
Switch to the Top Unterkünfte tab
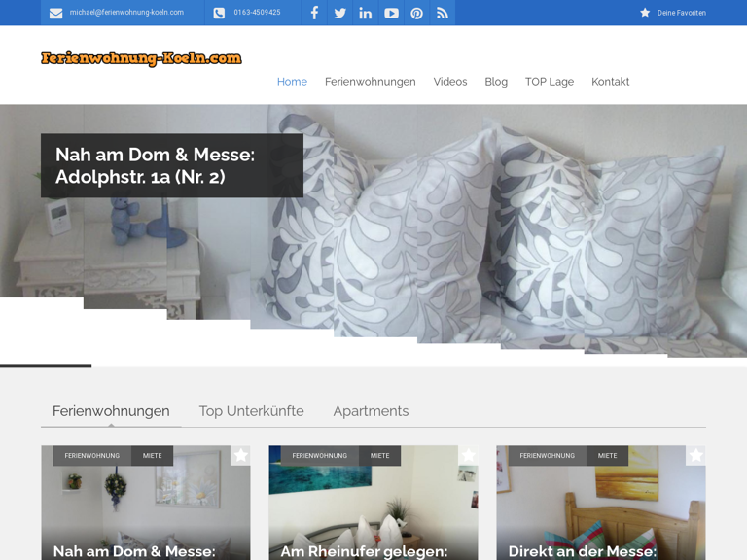tap(251, 411)
